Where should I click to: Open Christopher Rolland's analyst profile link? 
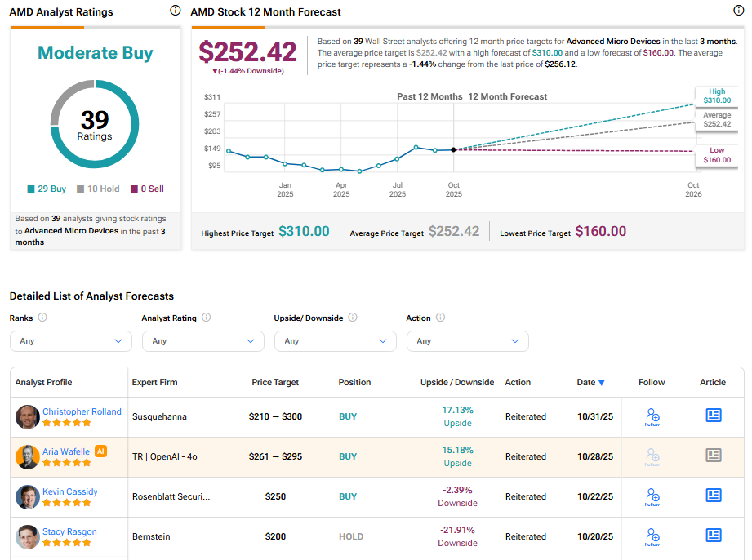coord(82,411)
